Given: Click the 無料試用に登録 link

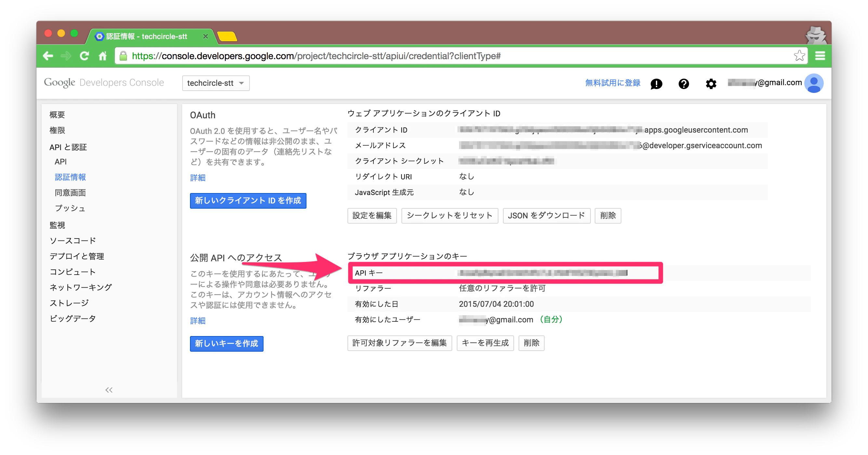Looking at the screenshot, I should [x=613, y=83].
